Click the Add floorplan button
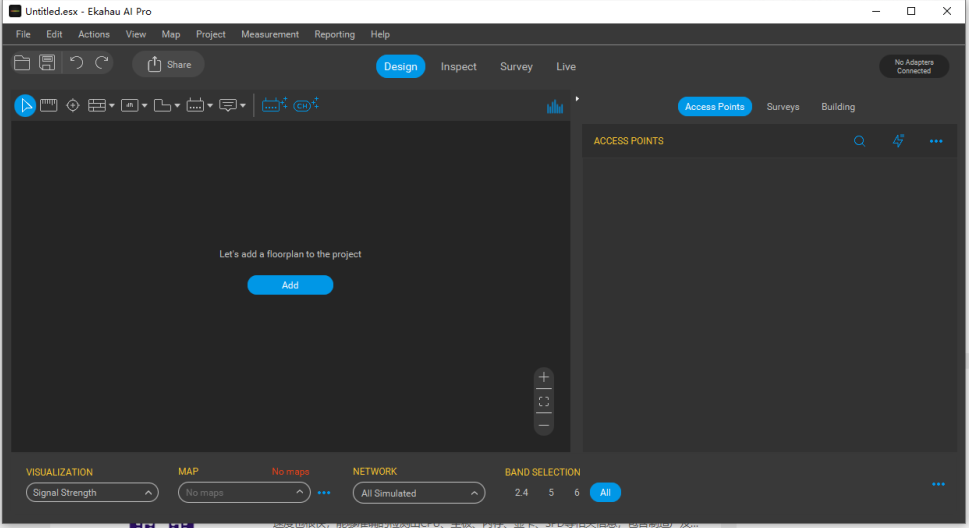This screenshot has width=969, height=528. [x=290, y=285]
